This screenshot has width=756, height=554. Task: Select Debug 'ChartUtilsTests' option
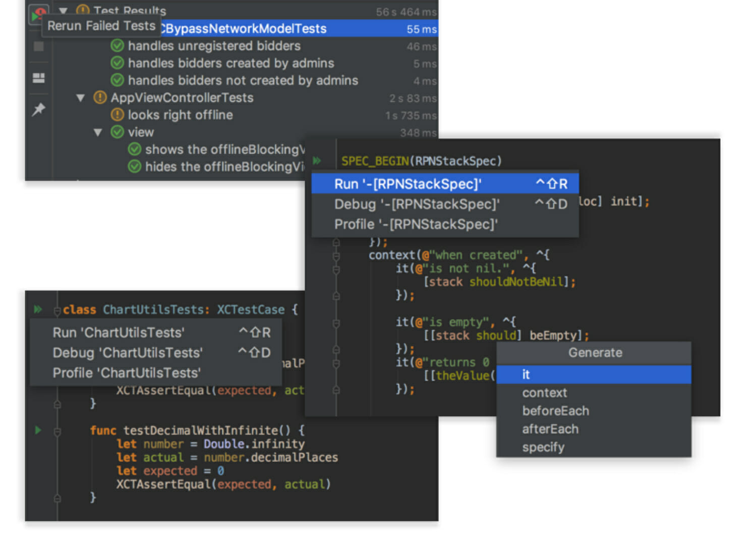[x=128, y=353]
